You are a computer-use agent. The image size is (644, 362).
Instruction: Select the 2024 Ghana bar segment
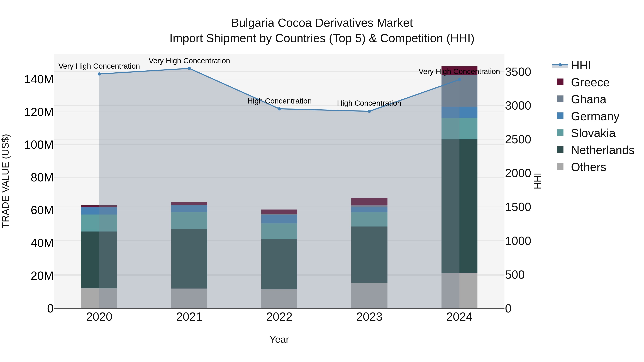pyautogui.click(x=460, y=91)
